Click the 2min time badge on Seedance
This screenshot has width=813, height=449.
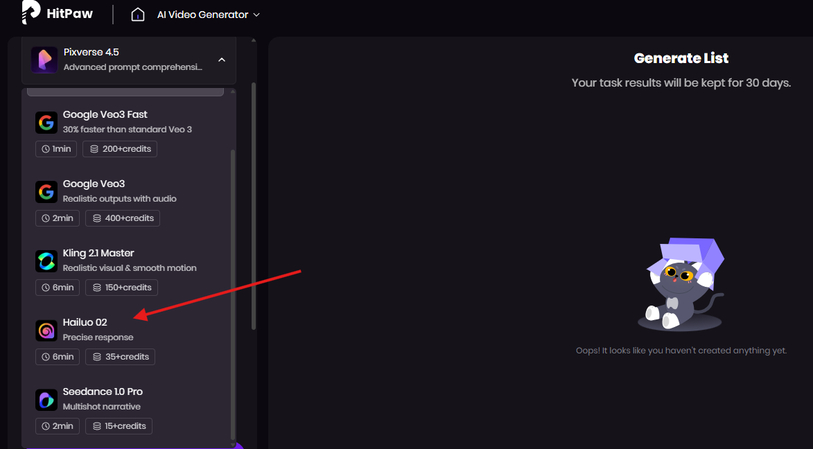pyautogui.click(x=58, y=426)
